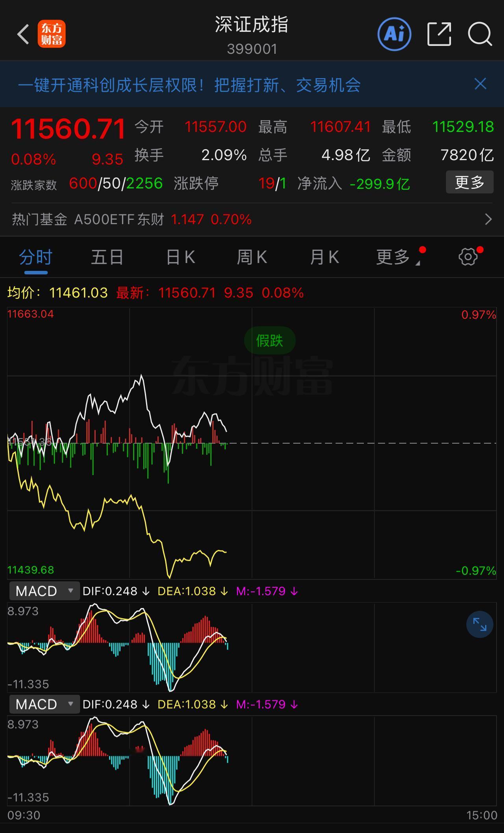The image size is (504, 833).
Task: Tap the chart upper bound 11663.04
Action: [30, 314]
